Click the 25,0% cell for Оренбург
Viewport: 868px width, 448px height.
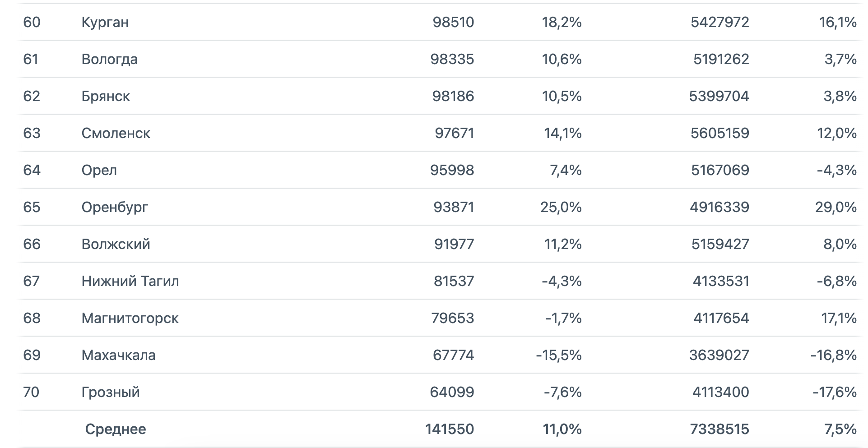tap(561, 207)
